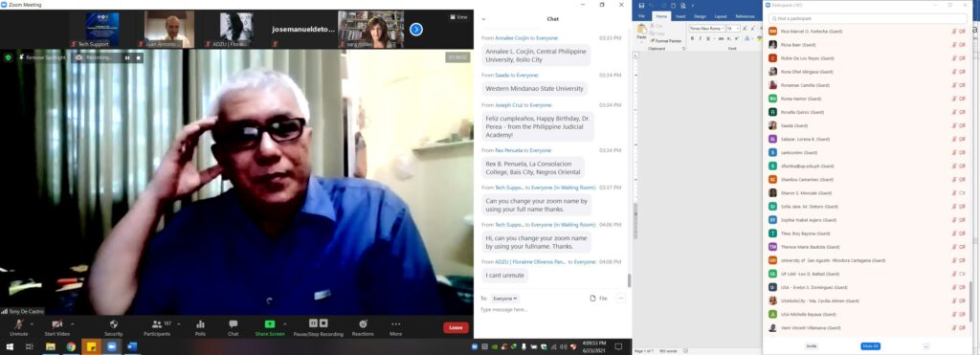Click Remove Spotlight on the video
Image resolution: width=980 pixels, height=355 pixels.
pyautogui.click(x=42, y=57)
